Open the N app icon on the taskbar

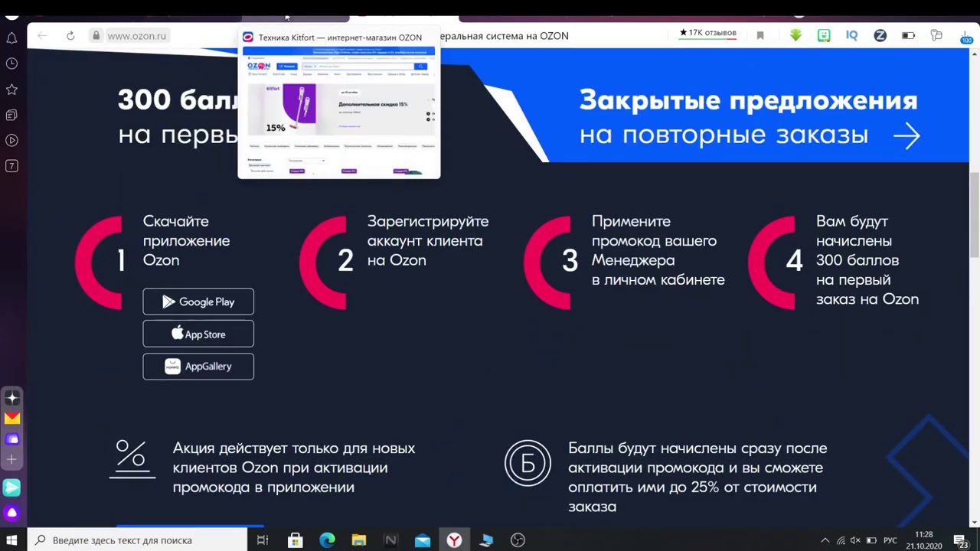(x=390, y=540)
